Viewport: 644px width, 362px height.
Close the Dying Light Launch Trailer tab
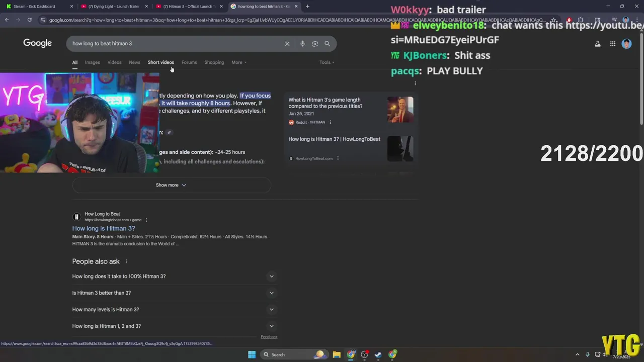tap(146, 7)
